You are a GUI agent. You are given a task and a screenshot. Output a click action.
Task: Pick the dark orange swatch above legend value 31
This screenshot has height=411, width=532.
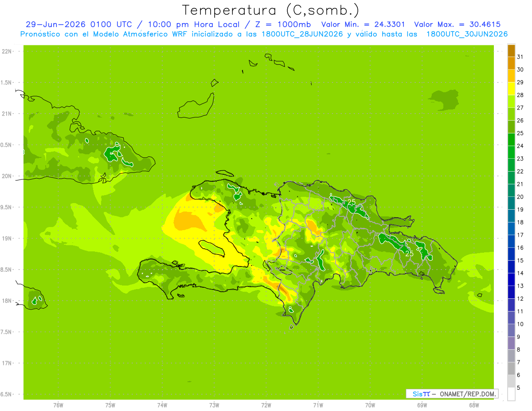511,51
